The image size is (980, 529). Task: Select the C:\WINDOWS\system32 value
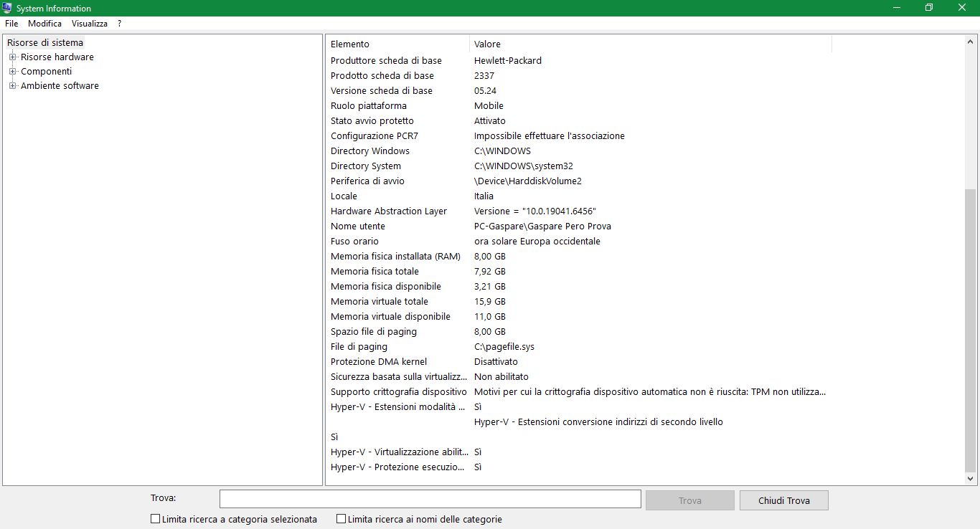(x=524, y=166)
